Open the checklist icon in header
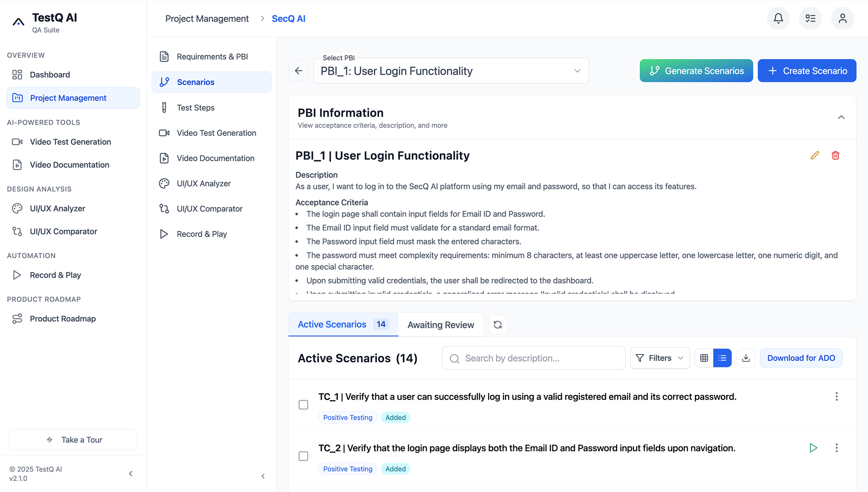 810,18
